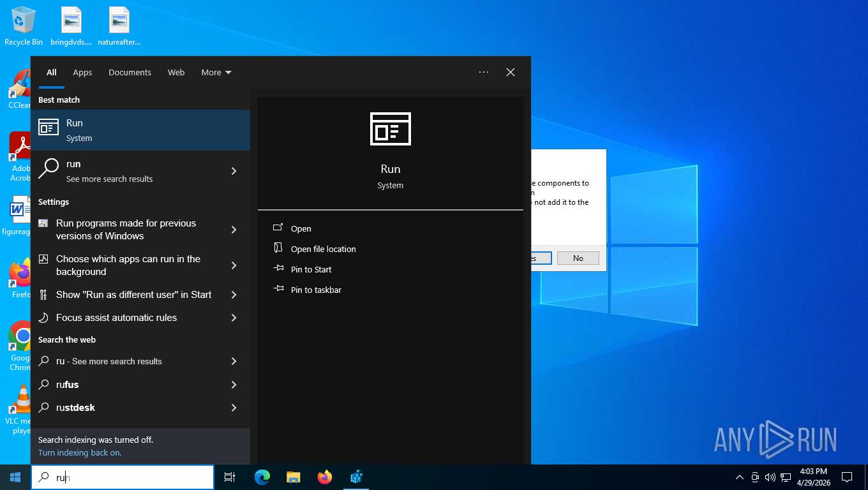The width and height of the screenshot is (868, 490).
Task: Expand the 'run' see more results arrow
Action: (x=234, y=171)
